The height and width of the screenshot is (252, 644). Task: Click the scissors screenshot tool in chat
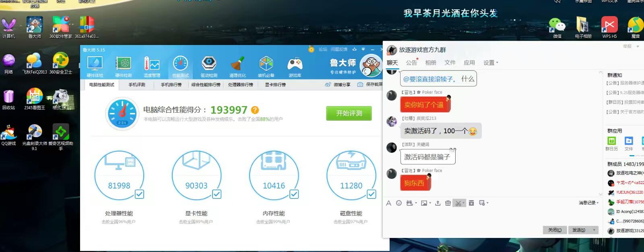coord(458,203)
